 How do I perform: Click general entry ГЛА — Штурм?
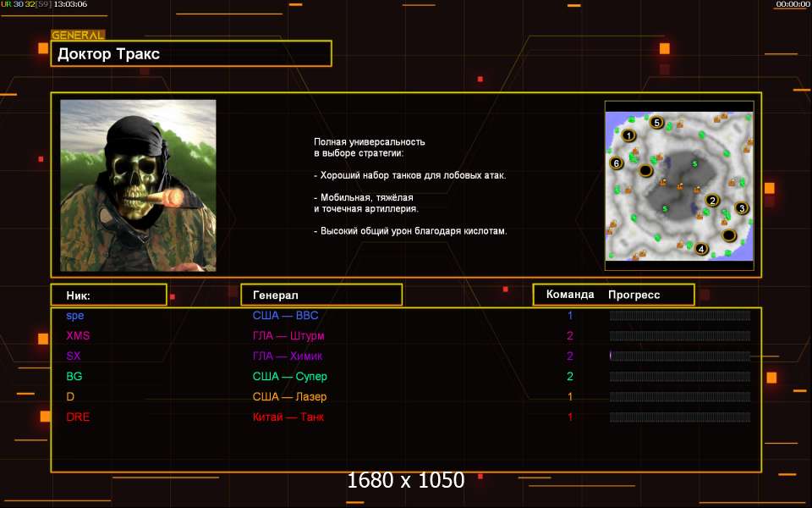point(288,336)
